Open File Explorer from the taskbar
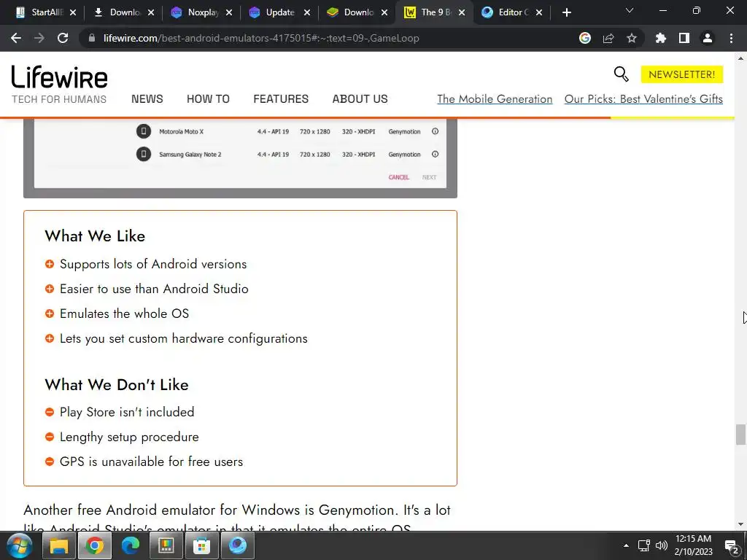The width and height of the screenshot is (747, 560). [x=59, y=545]
